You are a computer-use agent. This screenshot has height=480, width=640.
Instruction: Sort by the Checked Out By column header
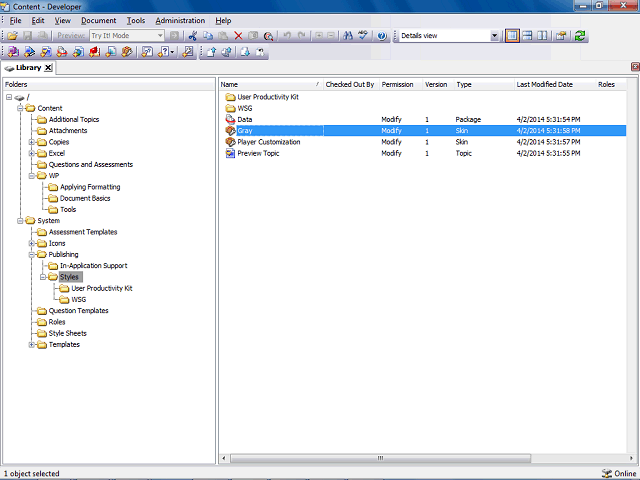(351, 84)
